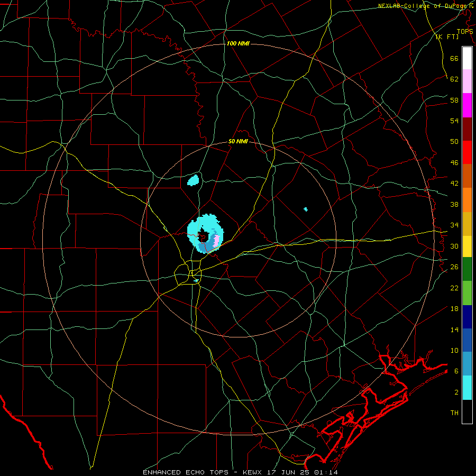This screenshot has height=476, width=476.
Task: Click the tiny isolated cyan echo to the east
Action: point(306,209)
